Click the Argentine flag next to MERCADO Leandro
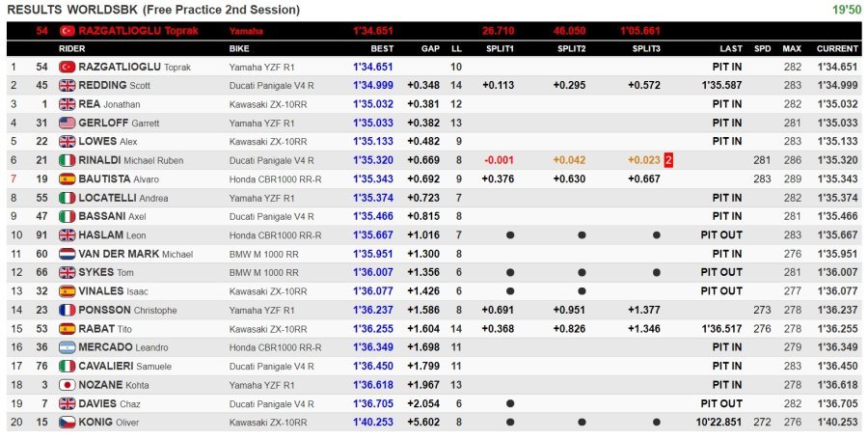This screenshot has height=439, width=868. [67, 347]
